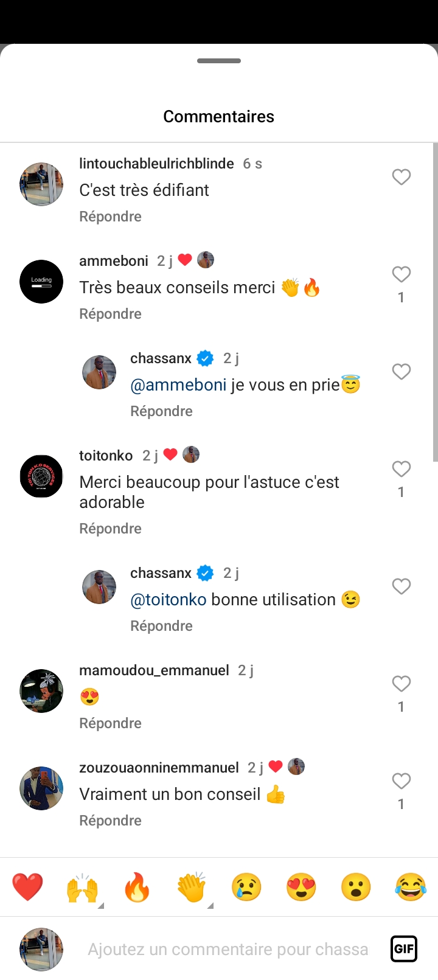Reply to ammeboni's comment
The height and width of the screenshot is (980, 438).
pyautogui.click(x=110, y=314)
